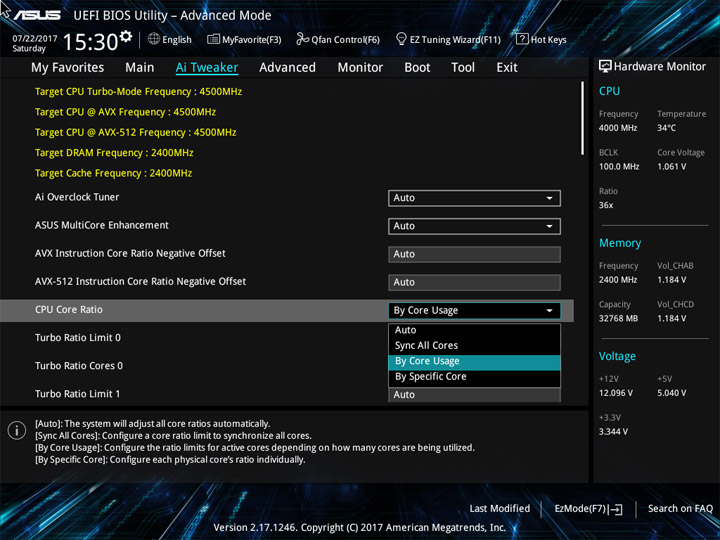Click the Turbo Ratio Limit 1 Auto field

[474, 394]
